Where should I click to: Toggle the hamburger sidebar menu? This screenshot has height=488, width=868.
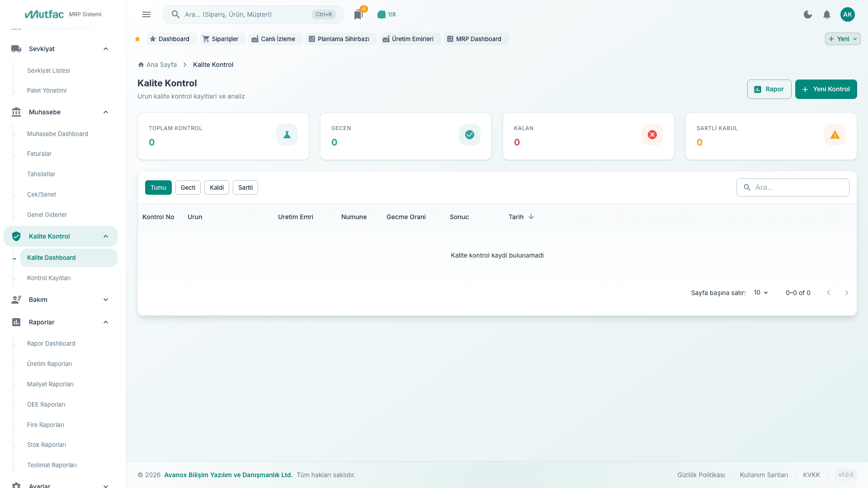tap(146, 14)
